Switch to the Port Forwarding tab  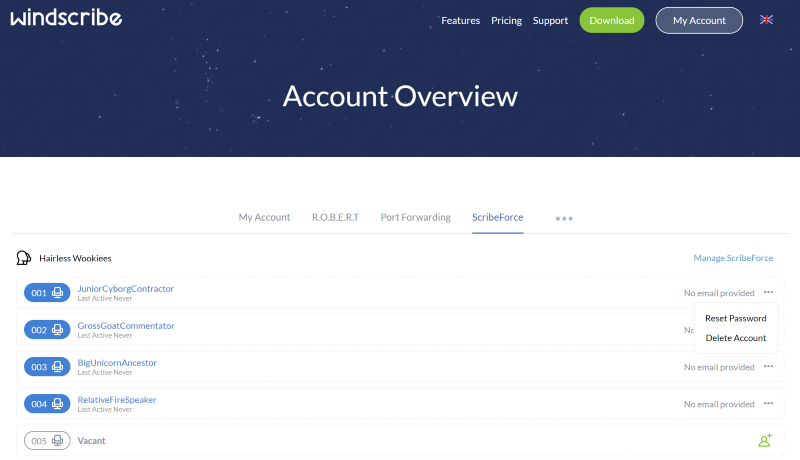point(415,217)
